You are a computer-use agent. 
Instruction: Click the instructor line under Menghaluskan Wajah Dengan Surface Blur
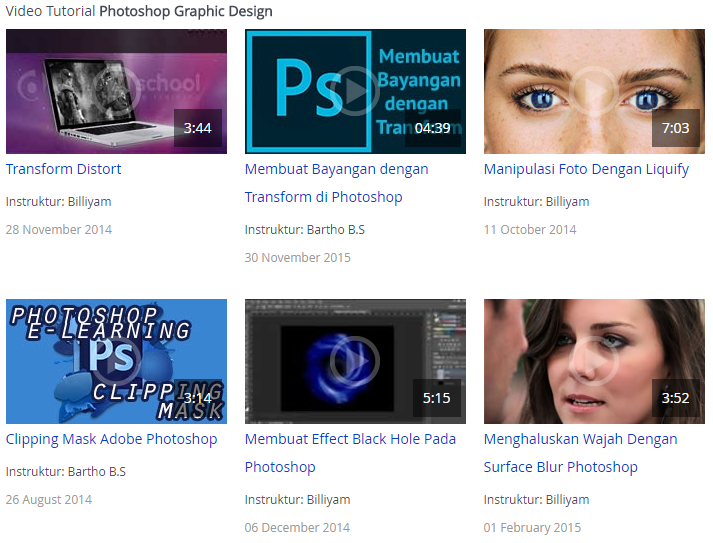537,500
